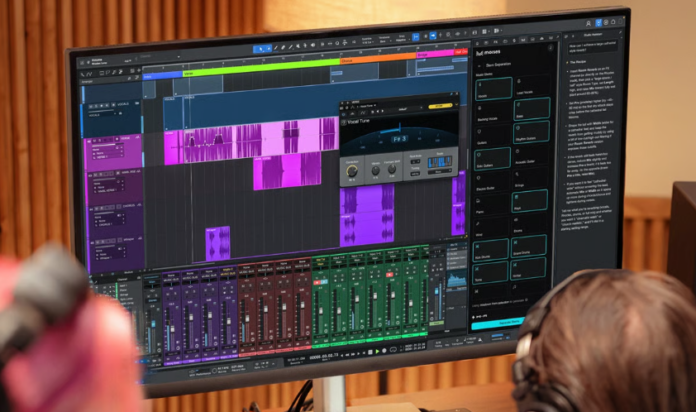Open the Scale dropdown in Vocal Tune
This screenshot has height=412, width=696.
[x=438, y=171]
